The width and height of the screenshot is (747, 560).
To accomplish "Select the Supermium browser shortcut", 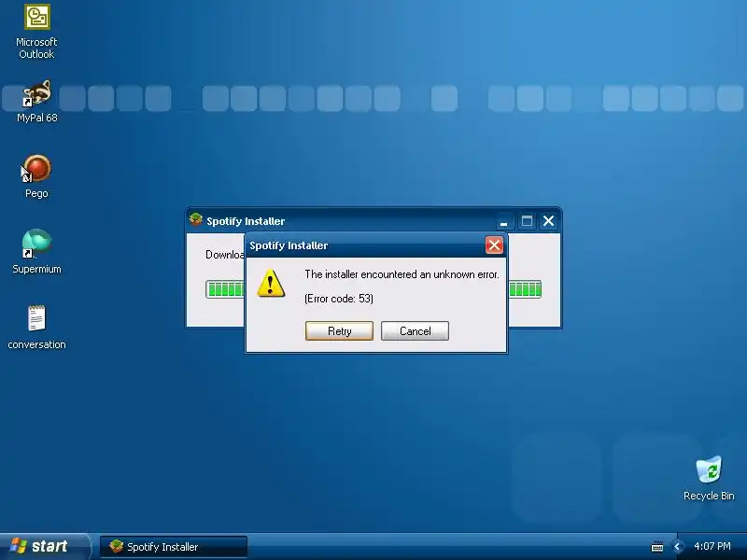I will click(x=36, y=251).
